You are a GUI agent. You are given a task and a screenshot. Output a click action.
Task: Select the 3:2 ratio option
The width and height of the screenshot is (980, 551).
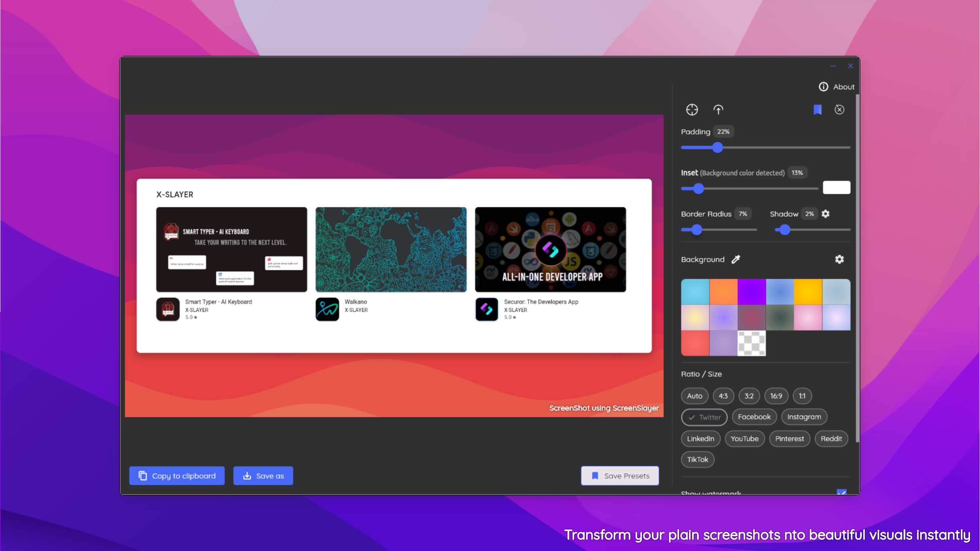[749, 396]
